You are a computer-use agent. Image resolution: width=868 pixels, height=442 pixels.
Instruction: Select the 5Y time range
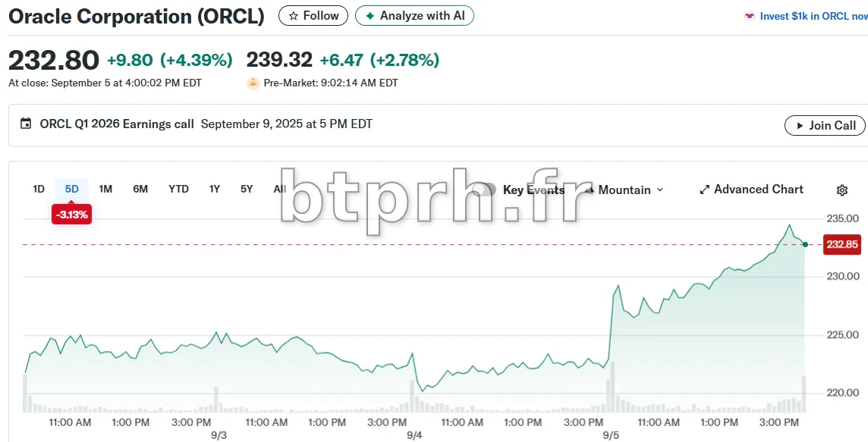(247, 189)
